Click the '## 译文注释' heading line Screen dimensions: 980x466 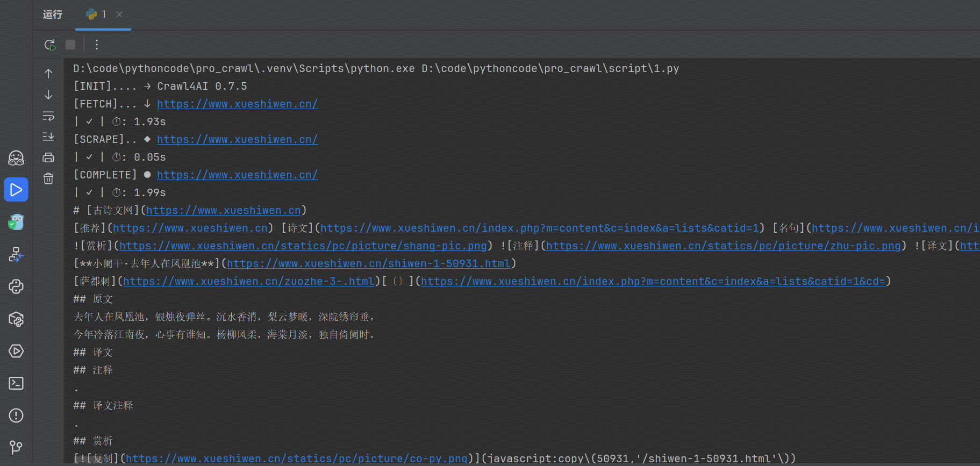pyautogui.click(x=103, y=405)
